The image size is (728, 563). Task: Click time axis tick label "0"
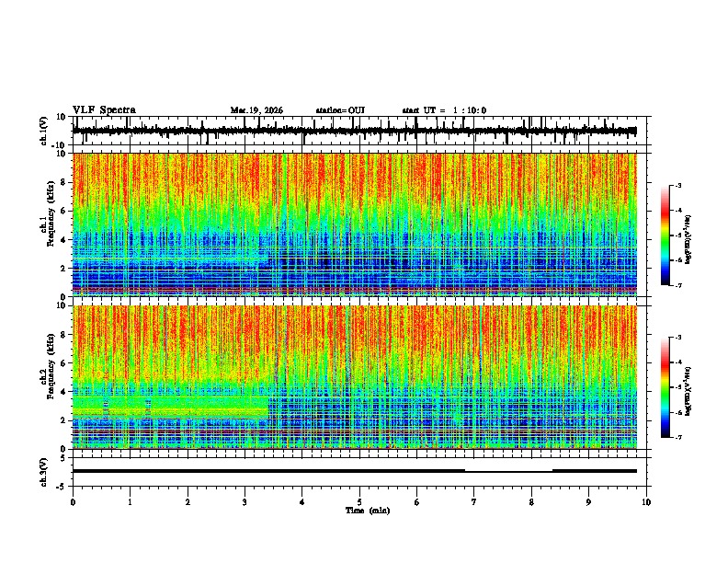73,502
